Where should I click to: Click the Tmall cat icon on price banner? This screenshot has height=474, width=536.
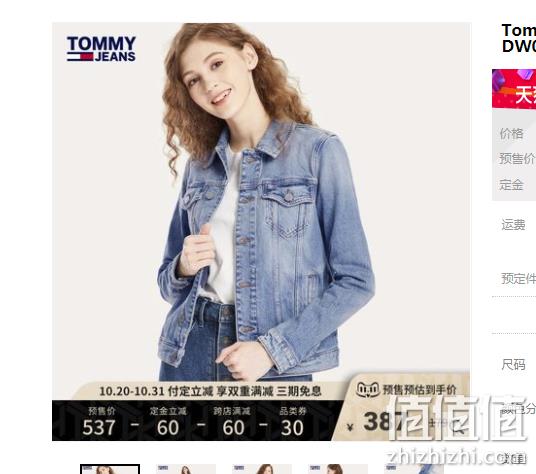click(368, 389)
